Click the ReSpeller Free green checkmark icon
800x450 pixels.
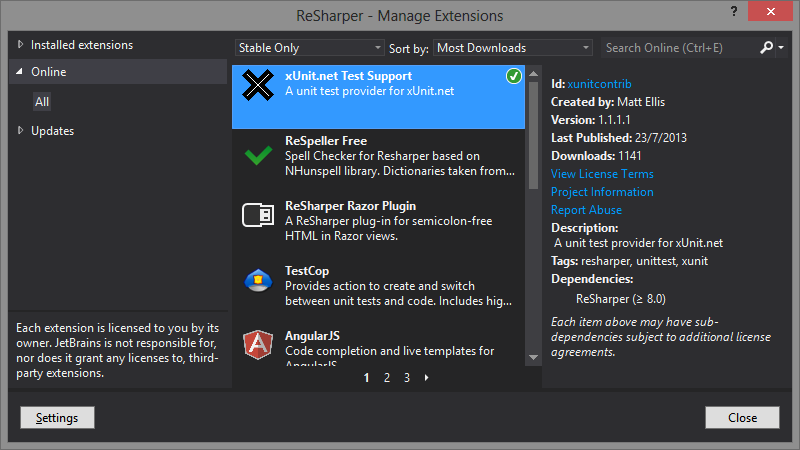[258, 156]
